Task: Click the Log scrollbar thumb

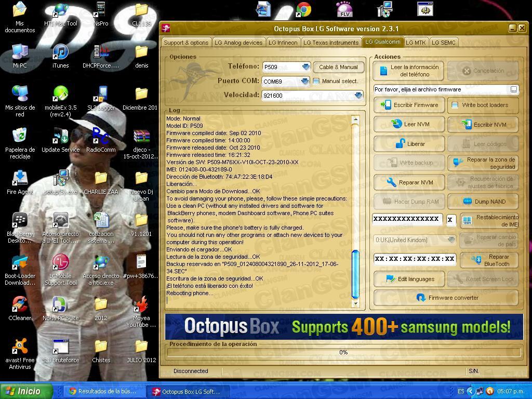Action: point(355,274)
